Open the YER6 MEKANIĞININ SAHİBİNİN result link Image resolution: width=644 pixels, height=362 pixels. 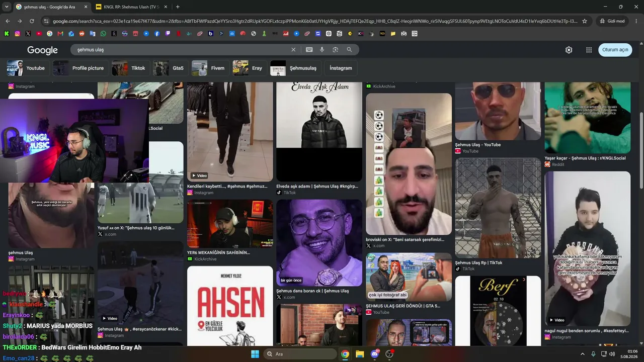point(218,252)
